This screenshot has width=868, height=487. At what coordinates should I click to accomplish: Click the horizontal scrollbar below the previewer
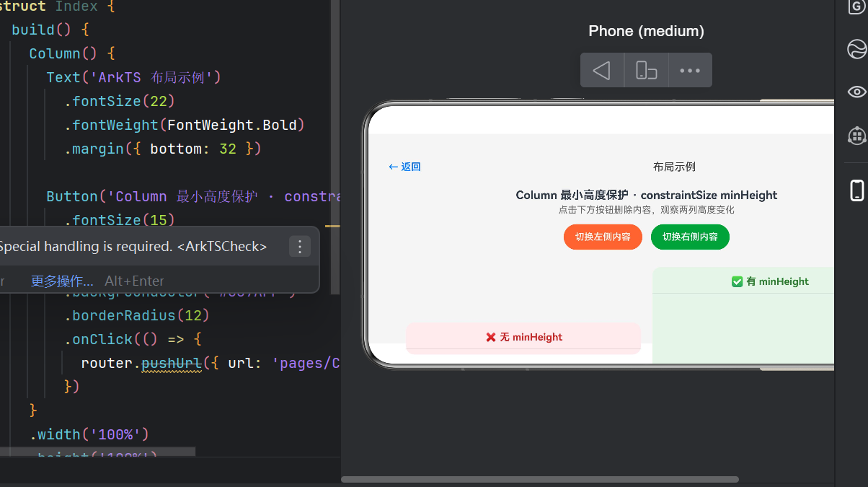click(540, 479)
